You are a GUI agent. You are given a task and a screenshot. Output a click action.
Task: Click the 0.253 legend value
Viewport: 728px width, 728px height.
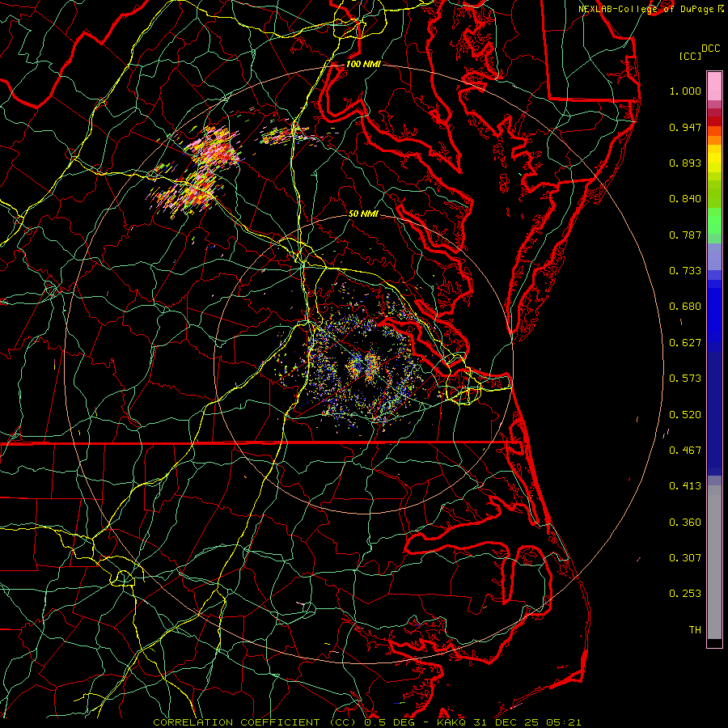[685, 594]
